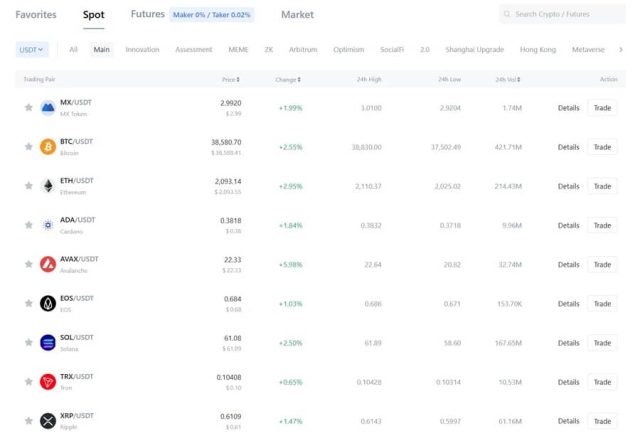Screen dimensions: 640x443
Task: Click the XRP Ripple logo icon
Action: 47,421
